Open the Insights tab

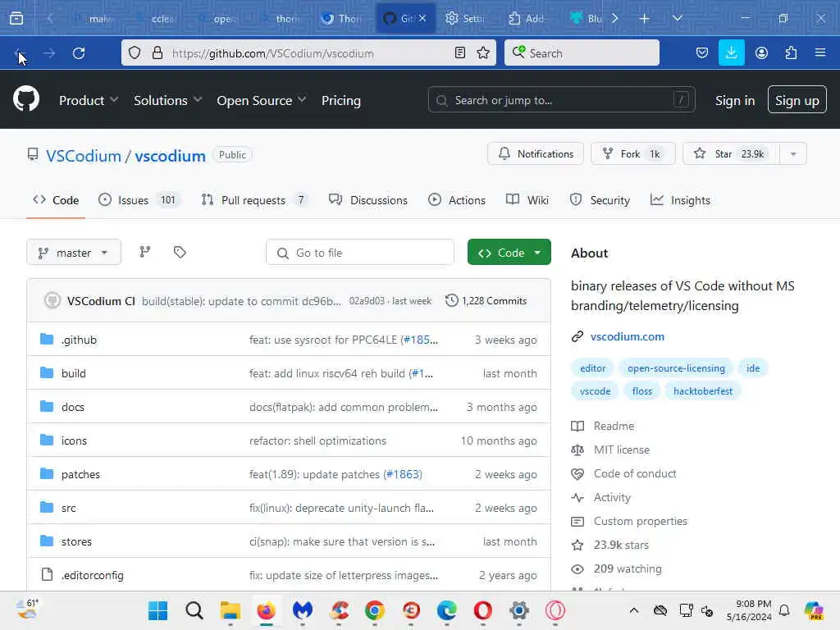coord(680,200)
